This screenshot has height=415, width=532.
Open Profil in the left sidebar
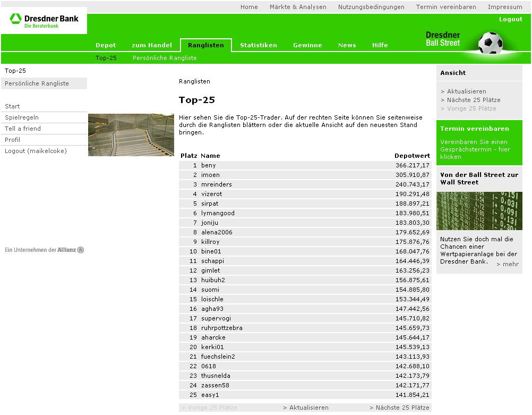click(12, 140)
